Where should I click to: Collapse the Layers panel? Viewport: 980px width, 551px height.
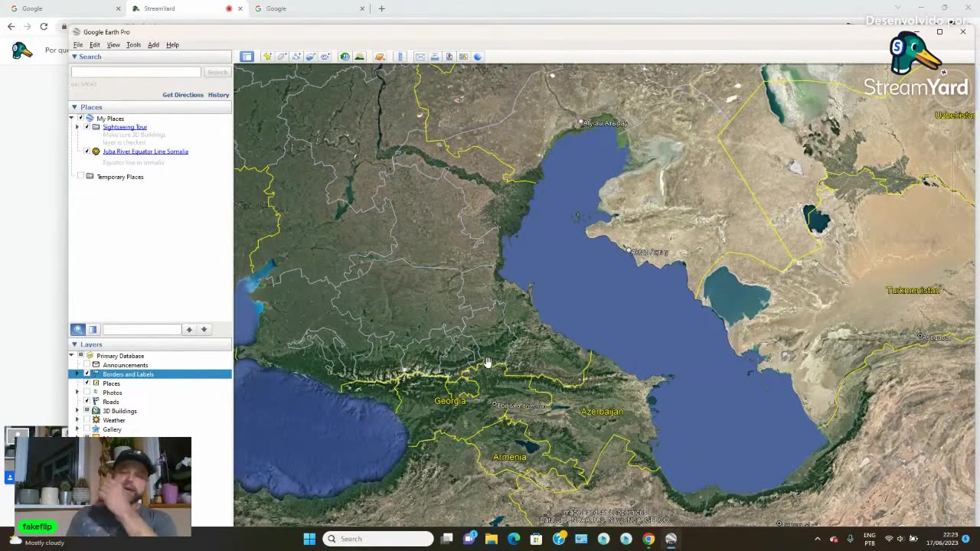click(x=74, y=344)
